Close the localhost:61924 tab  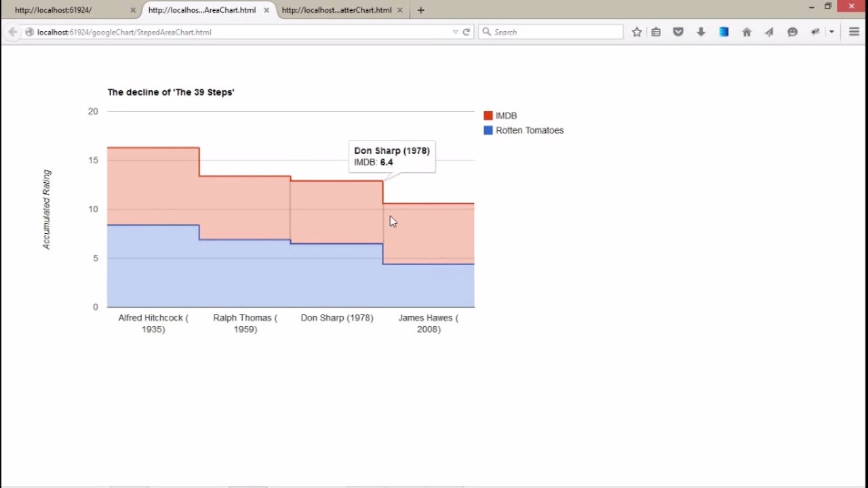pyautogui.click(x=133, y=10)
